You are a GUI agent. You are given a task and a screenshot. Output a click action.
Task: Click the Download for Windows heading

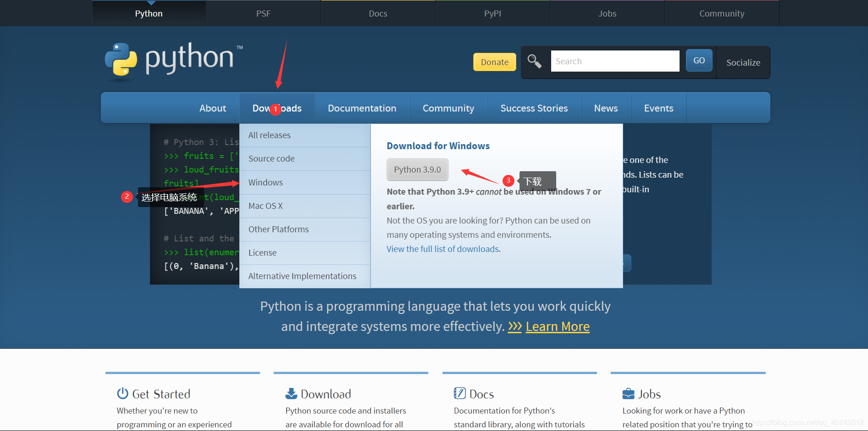438,146
